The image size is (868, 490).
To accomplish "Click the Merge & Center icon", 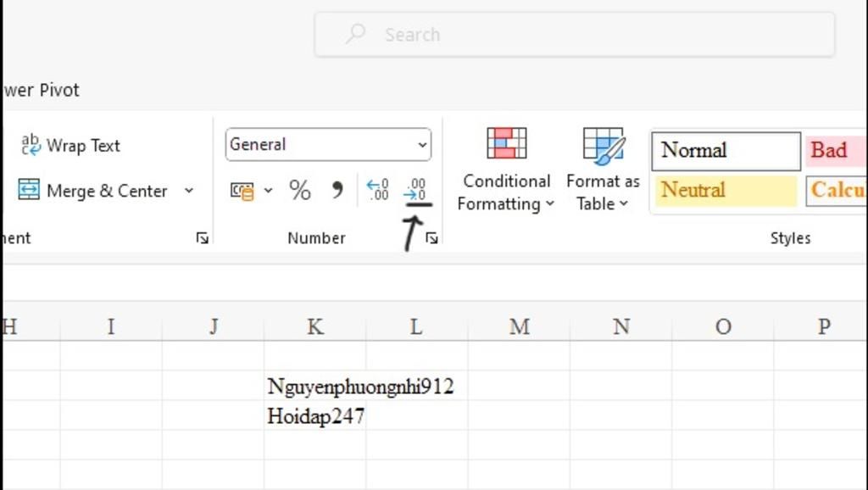I will pyautogui.click(x=29, y=191).
